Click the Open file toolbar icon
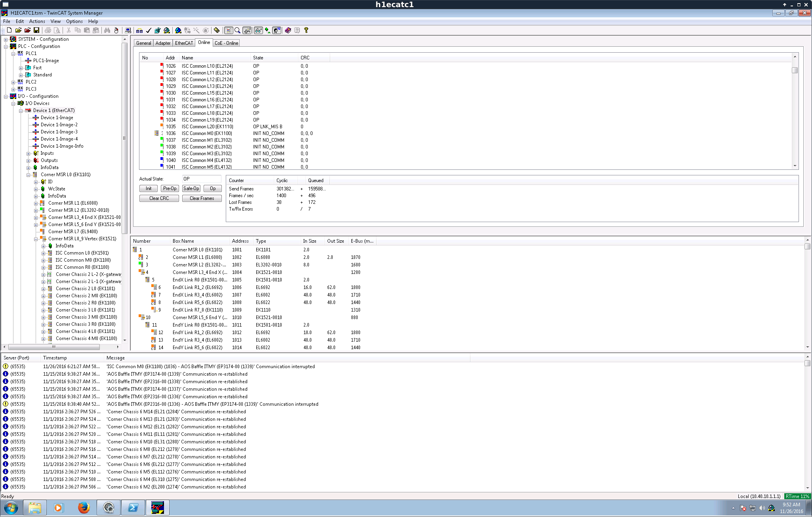This screenshot has width=812, height=517. [x=18, y=30]
